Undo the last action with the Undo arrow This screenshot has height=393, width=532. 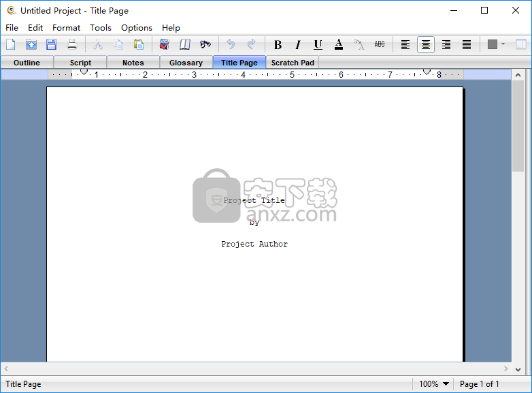coord(231,44)
